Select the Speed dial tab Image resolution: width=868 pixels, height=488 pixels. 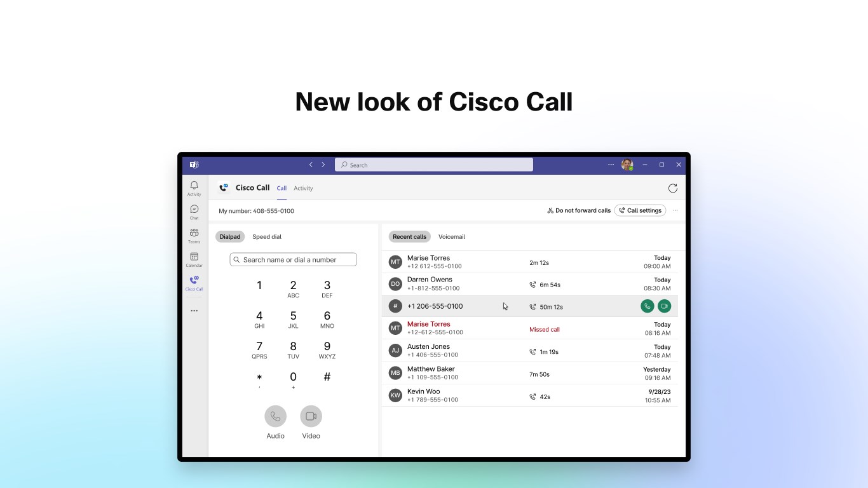click(267, 237)
